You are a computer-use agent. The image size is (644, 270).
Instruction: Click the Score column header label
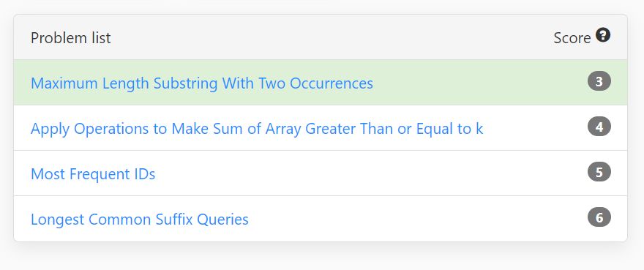click(572, 38)
